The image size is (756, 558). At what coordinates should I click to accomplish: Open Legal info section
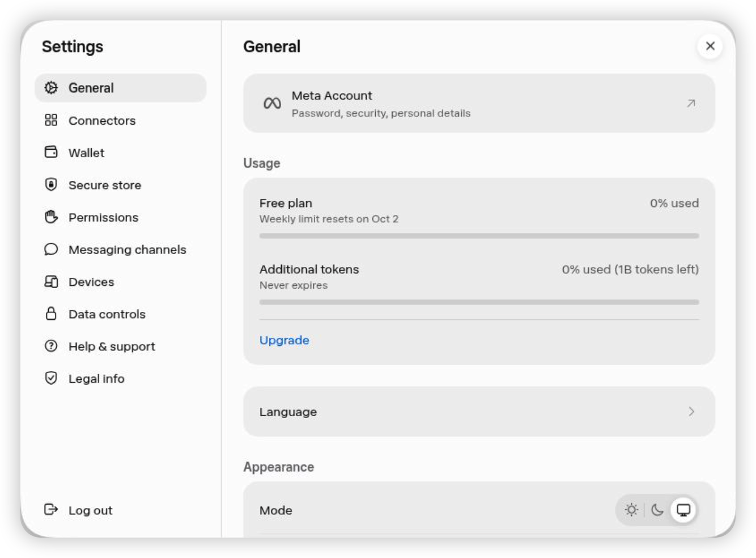(120, 379)
